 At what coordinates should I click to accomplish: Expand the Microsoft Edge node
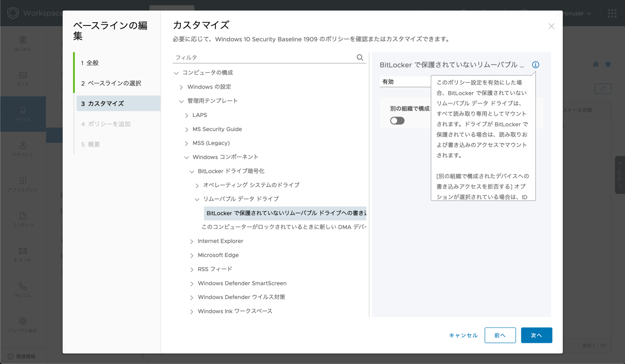point(192,256)
